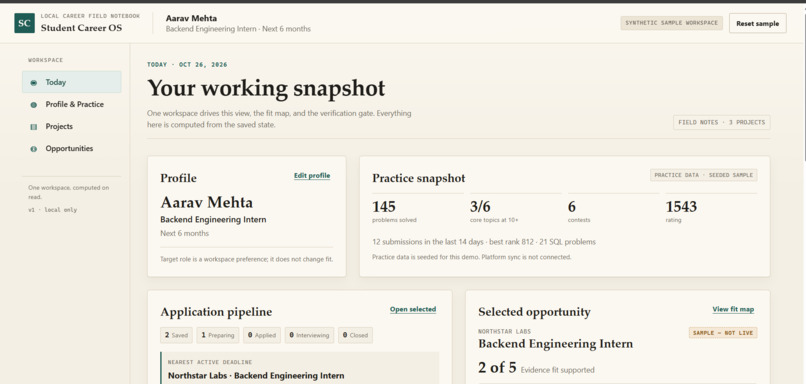The image size is (806, 384).
Task: Click the Projects sidebar icon
Action: [x=33, y=126]
